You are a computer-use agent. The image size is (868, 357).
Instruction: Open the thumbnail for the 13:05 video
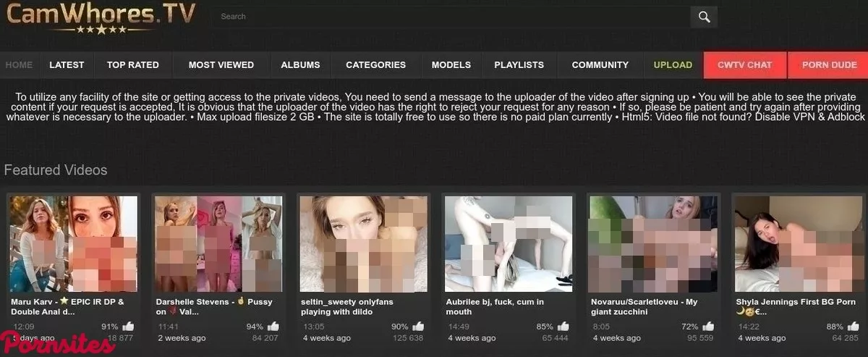pos(363,243)
